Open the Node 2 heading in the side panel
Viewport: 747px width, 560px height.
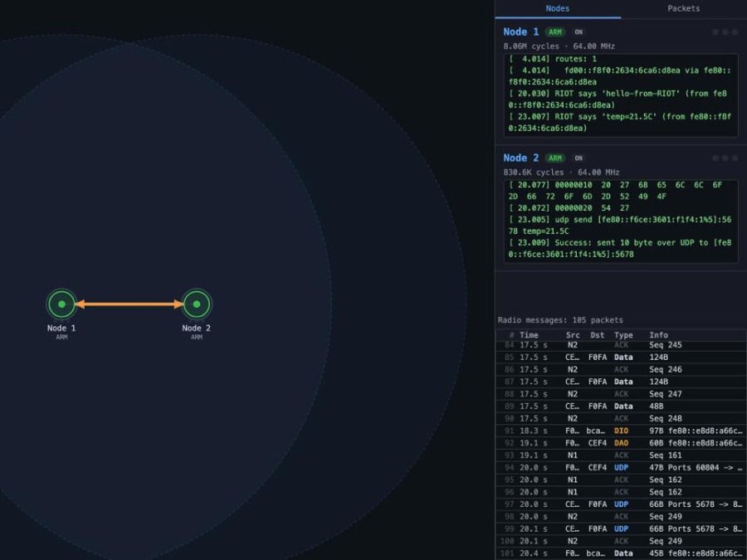tap(520, 158)
